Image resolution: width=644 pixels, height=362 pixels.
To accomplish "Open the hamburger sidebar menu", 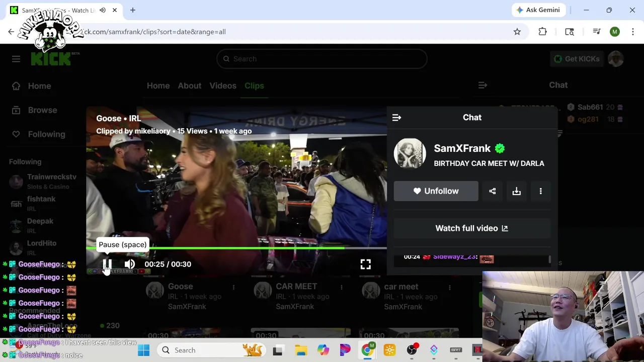I will [x=16, y=59].
